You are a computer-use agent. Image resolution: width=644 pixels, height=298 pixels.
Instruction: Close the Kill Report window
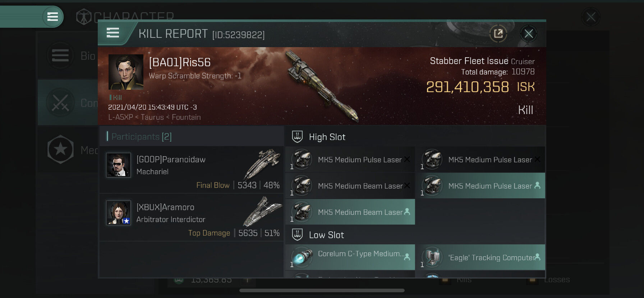tap(529, 34)
